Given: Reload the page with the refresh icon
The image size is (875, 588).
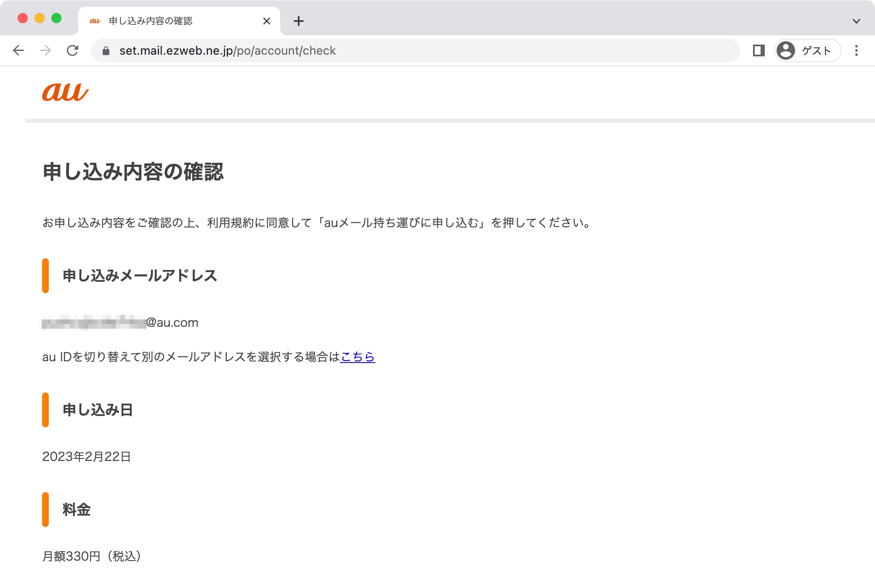Looking at the screenshot, I should pyautogui.click(x=73, y=50).
